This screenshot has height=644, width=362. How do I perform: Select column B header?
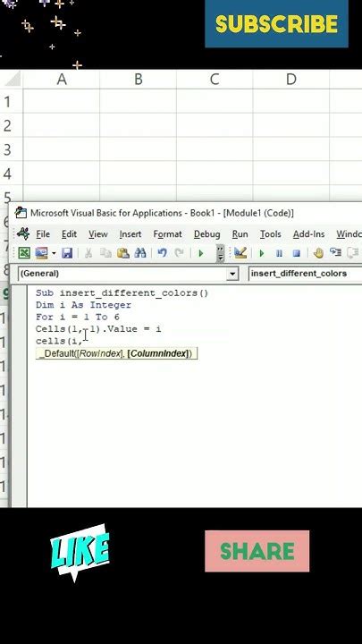tap(138, 80)
